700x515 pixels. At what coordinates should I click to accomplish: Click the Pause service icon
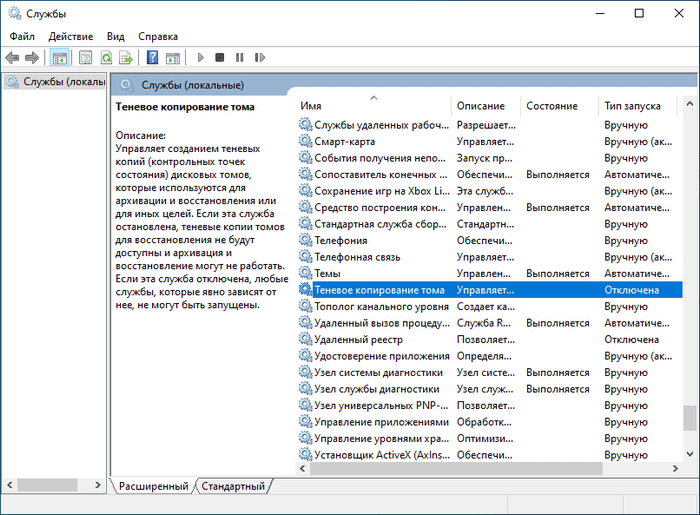coord(240,58)
